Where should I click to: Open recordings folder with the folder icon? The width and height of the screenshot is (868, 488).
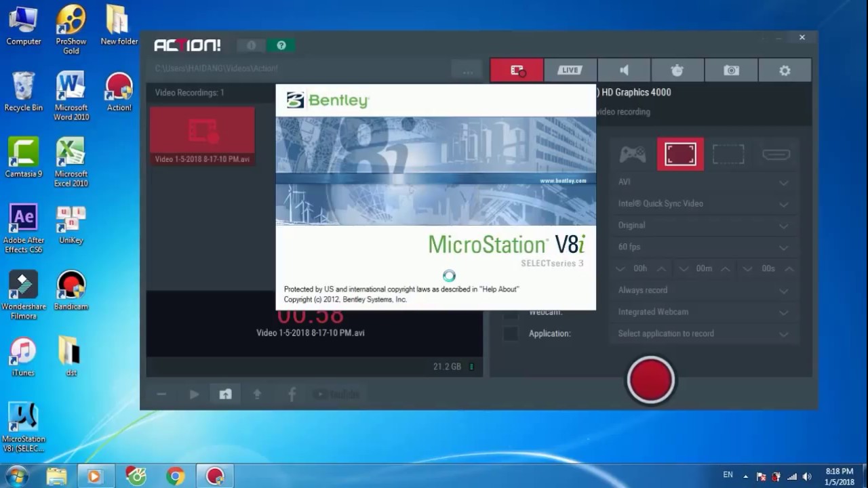[x=225, y=394]
